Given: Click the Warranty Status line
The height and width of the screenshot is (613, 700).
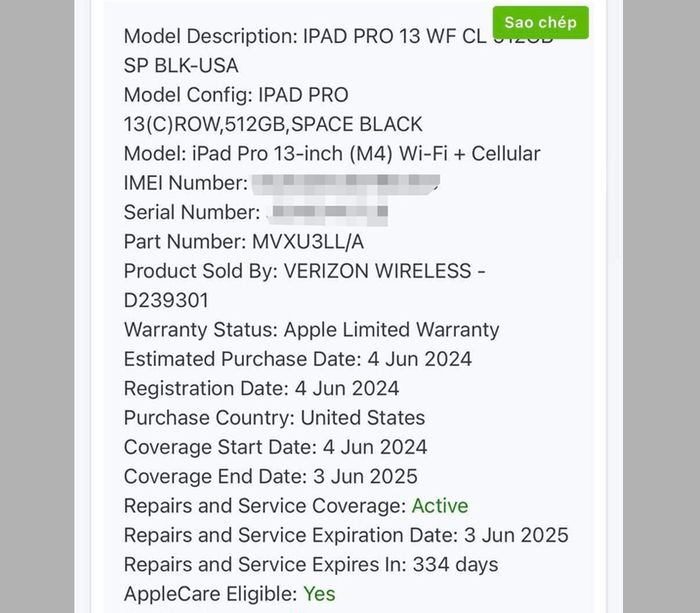Looking at the screenshot, I should pos(311,330).
